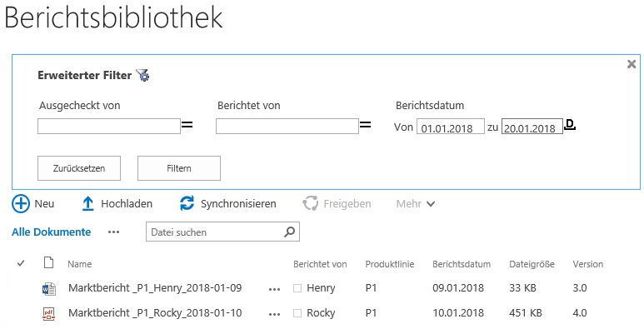Click the Word document icon for Henry's report
The width and height of the screenshot is (644, 334).
[x=47, y=289]
